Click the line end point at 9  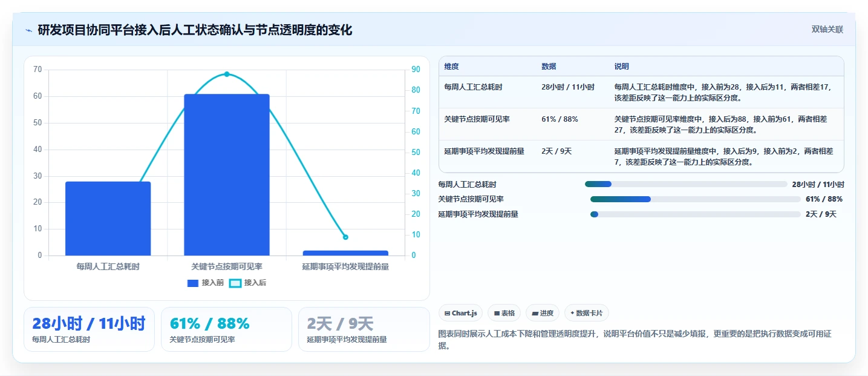point(345,237)
